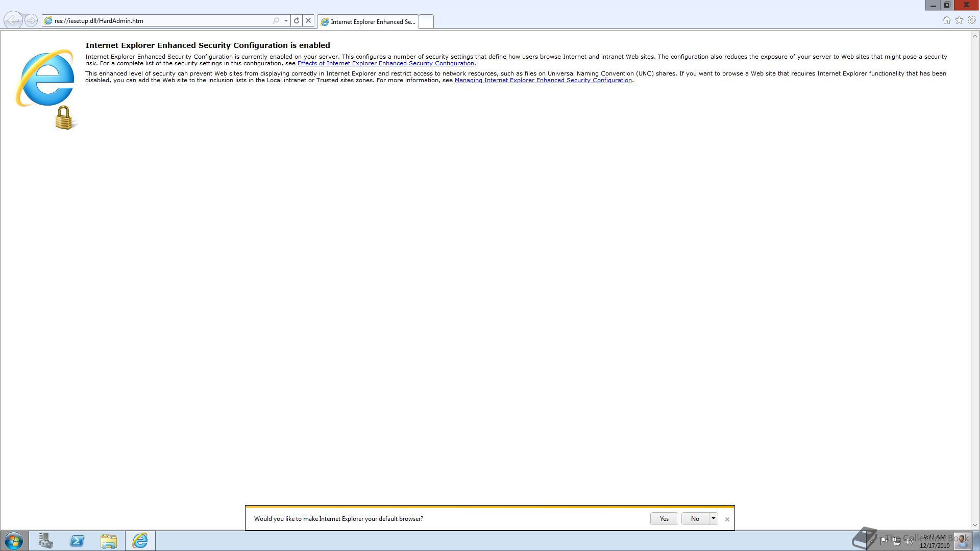The image size is (980, 551).
Task: Open Action Center flag tray icon
Action: [x=884, y=541]
